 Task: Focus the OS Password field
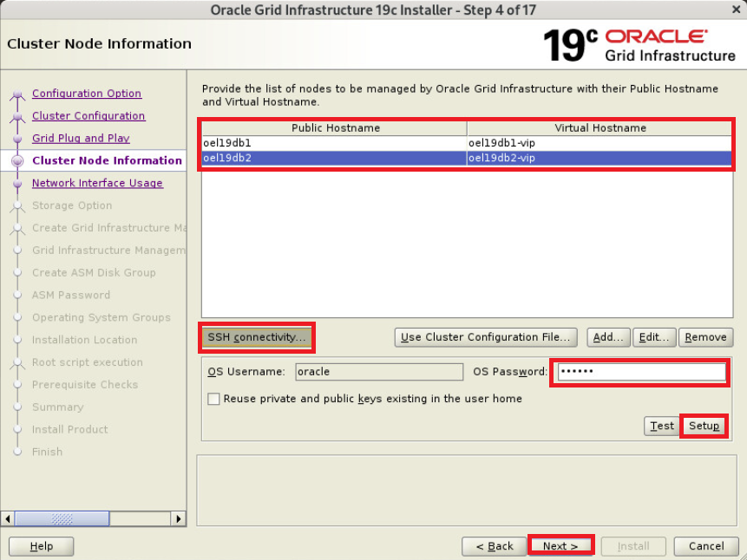click(642, 371)
